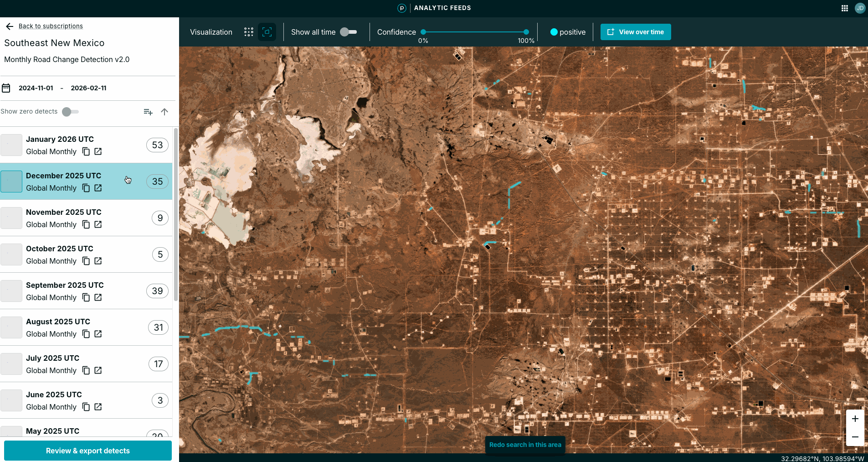
Task: Click the back arrow to subscriptions
Action: tap(10, 26)
